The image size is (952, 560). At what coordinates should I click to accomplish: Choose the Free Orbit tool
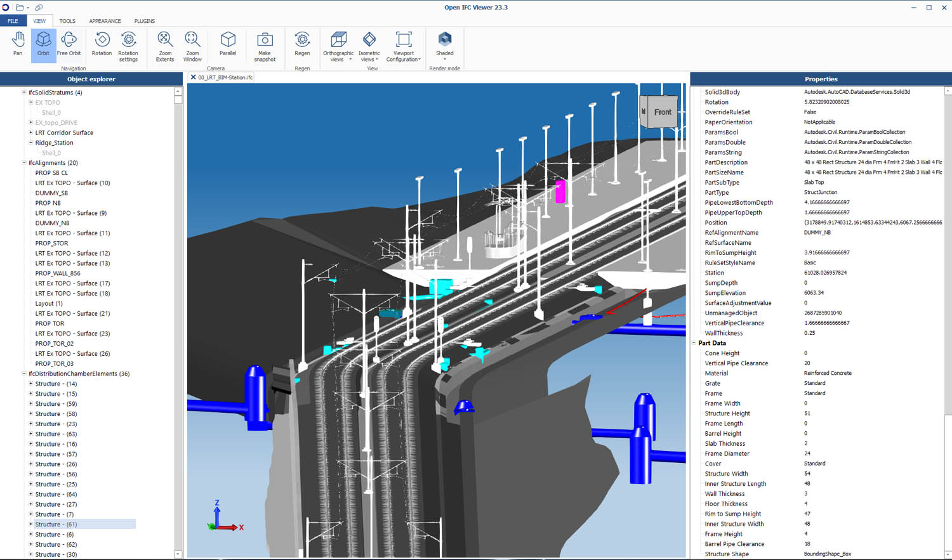69,44
